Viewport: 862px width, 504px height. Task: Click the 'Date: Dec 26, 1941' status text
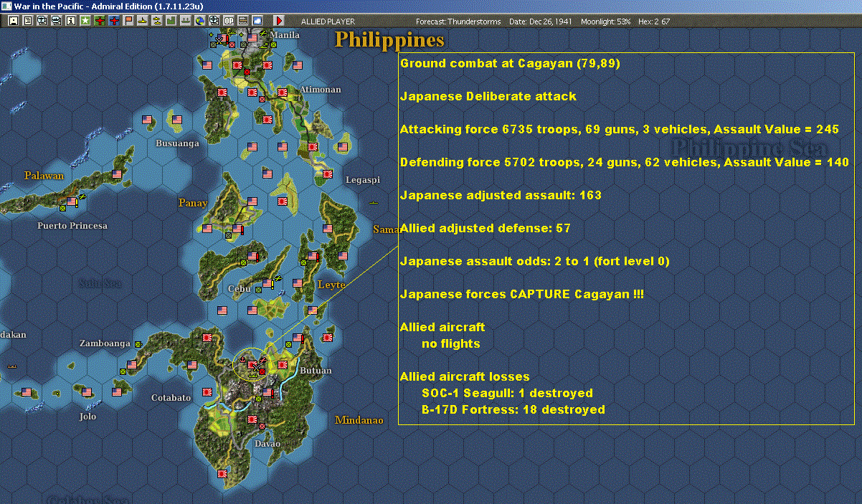point(541,22)
